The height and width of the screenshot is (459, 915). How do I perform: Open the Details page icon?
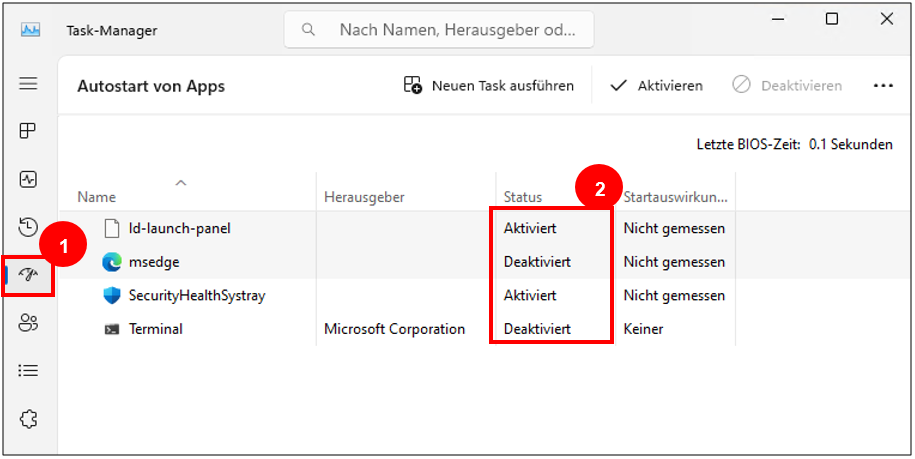pyautogui.click(x=28, y=370)
